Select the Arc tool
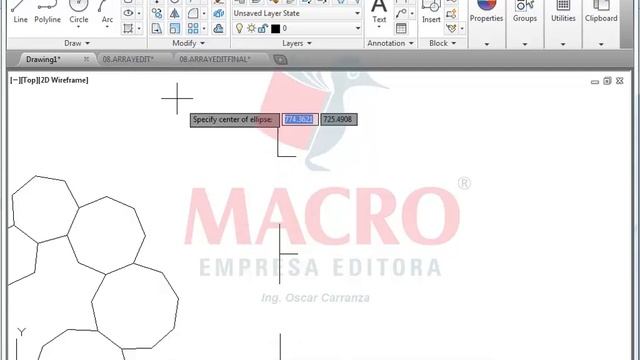 pyautogui.click(x=107, y=10)
